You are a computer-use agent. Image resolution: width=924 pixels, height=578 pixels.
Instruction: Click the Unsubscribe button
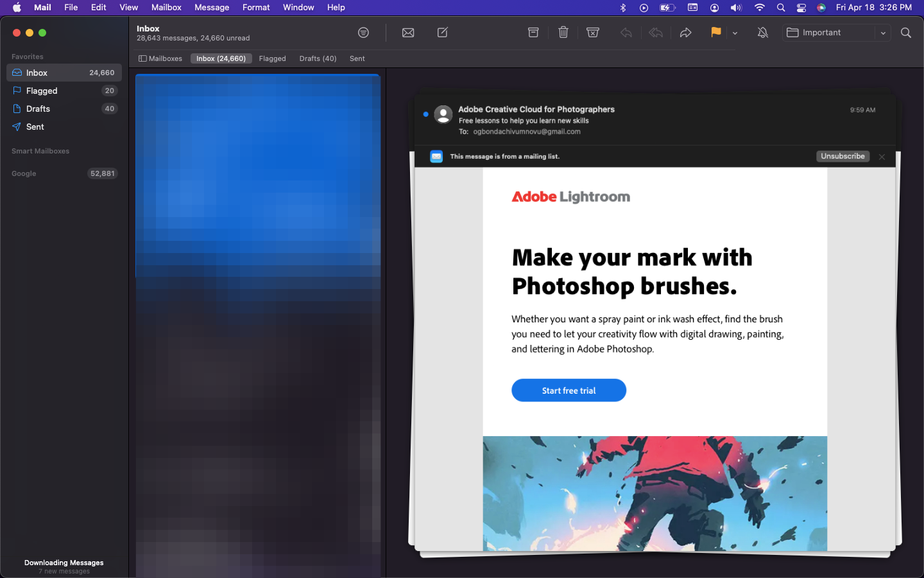point(843,157)
